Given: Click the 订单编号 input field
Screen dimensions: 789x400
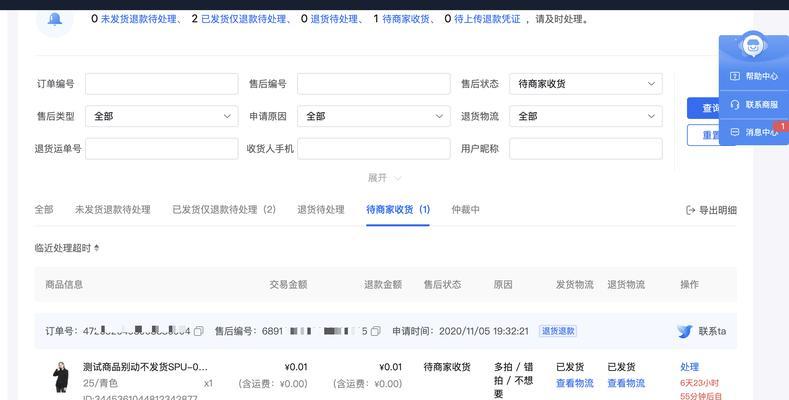Looking at the screenshot, I should (161, 84).
